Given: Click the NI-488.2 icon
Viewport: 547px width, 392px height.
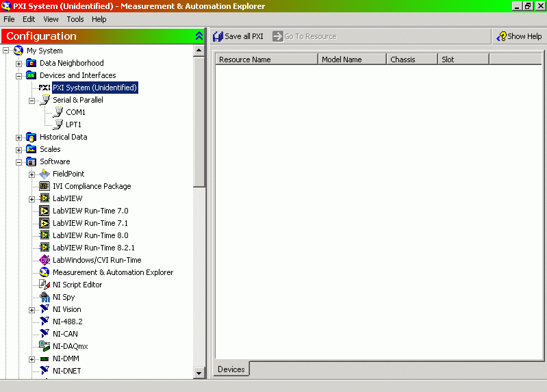Looking at the screenshot, I should click(44, 322).
